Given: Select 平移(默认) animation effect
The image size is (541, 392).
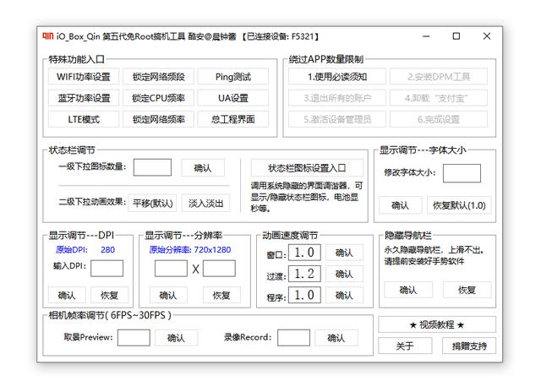Looking at the screenshot, I should (x=152, y=203).
